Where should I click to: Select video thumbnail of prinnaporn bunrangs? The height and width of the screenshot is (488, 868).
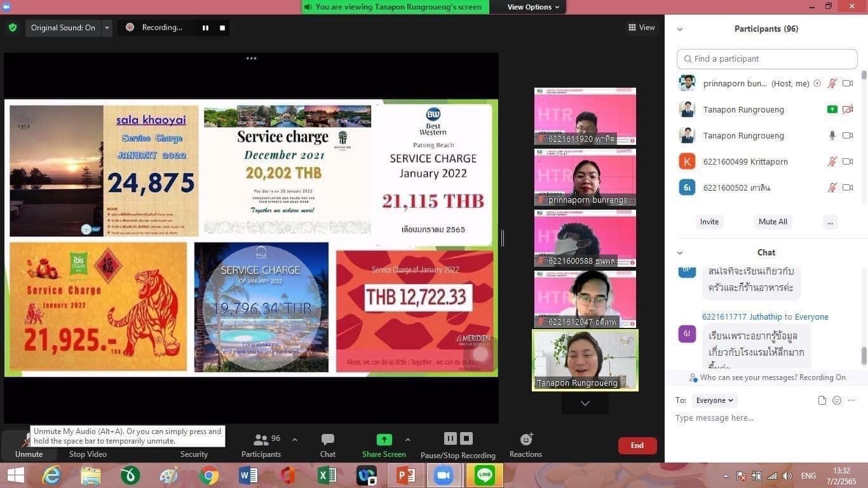tap(585, 177)
